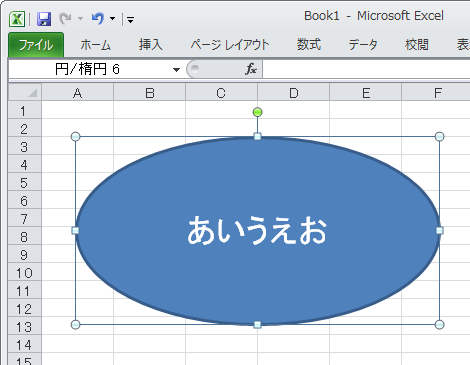Save the workbook with floppy icon
470x365 pixels.
(x=44, y=19)
